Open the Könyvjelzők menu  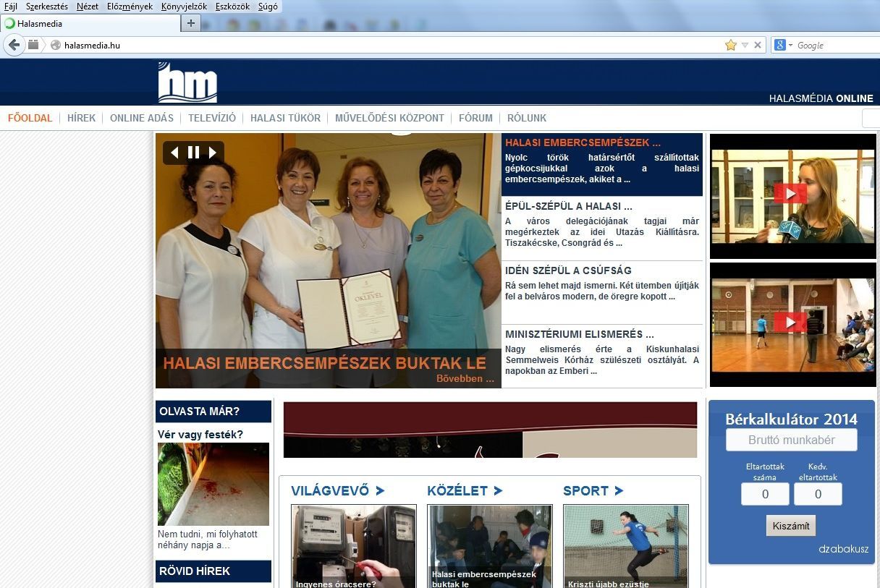(x=184, y=7)
